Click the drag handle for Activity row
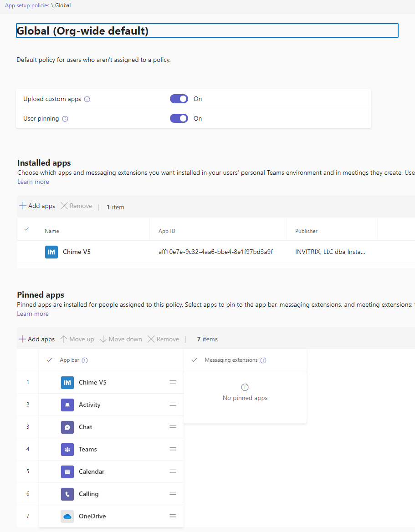This screenshot has width=415, height=532. [173, 405]
